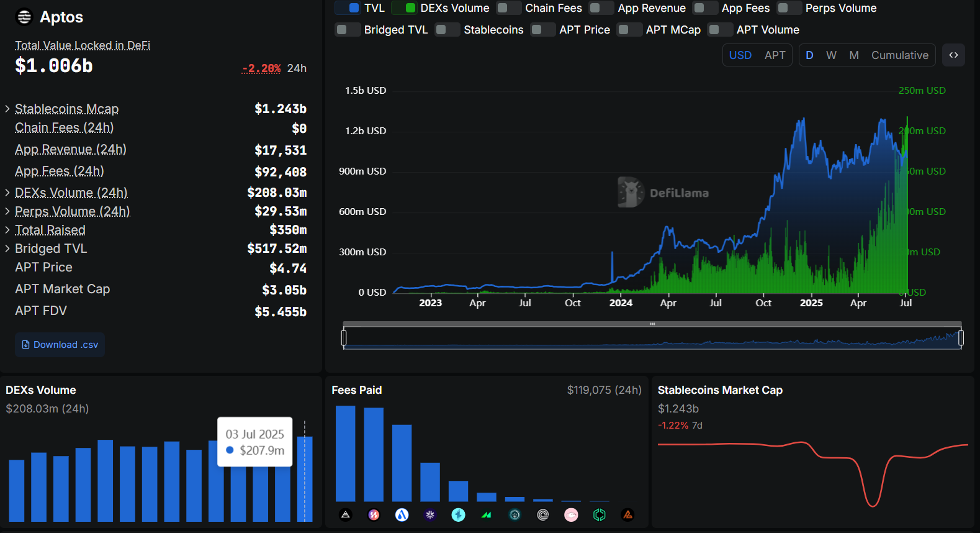Click the Chain Fees (24h) label
Viewport: 980px width, 533px height.
pyautogui.click(x=65, y=127)
